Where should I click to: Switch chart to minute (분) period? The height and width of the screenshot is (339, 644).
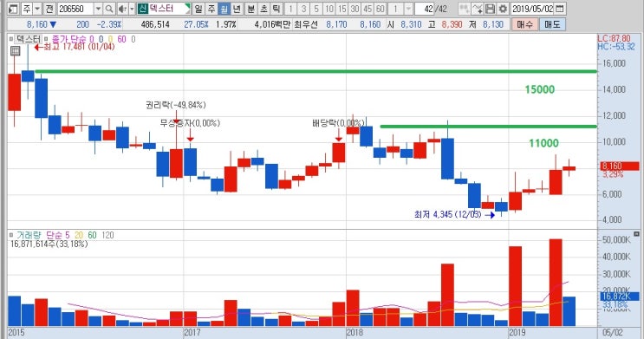pos(251,9)
